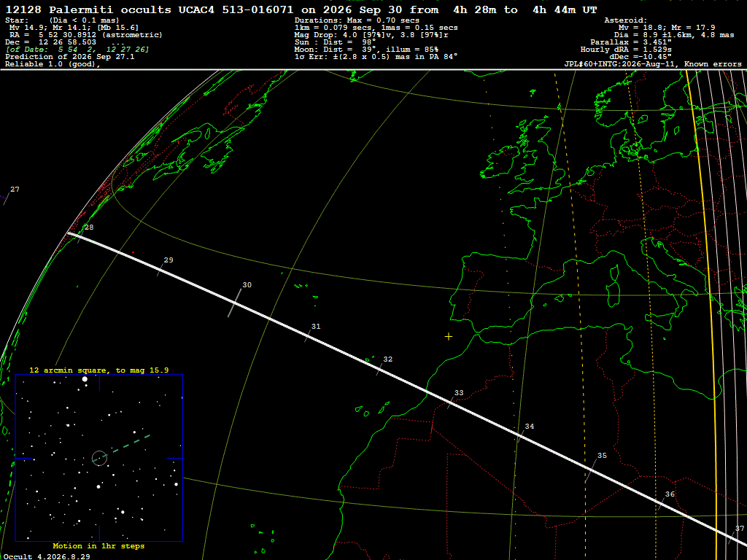Click the '12 arcmin square' chart caption
The width and height of the screenshot is (747, 560).
point(99,370)
